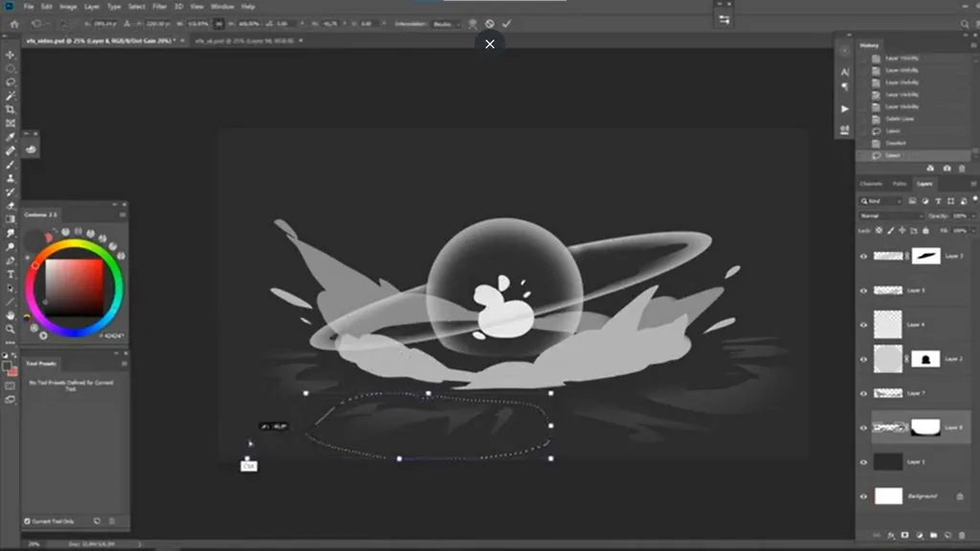Click the Home icon in options bar
This screenshot has width=980, height=551.
coord(14,24)
